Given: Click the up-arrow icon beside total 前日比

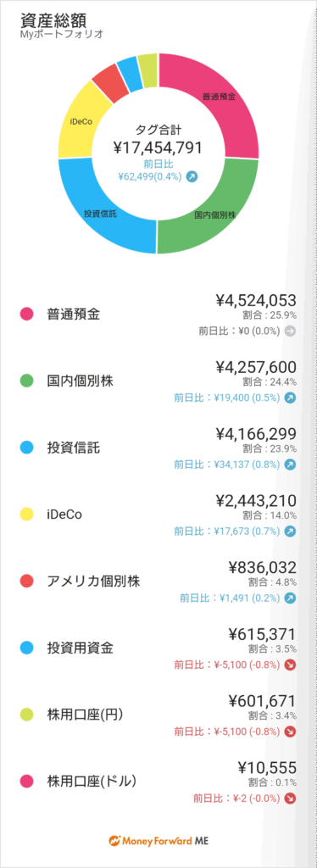Looking at the screenshot, I should coord(192,176).
